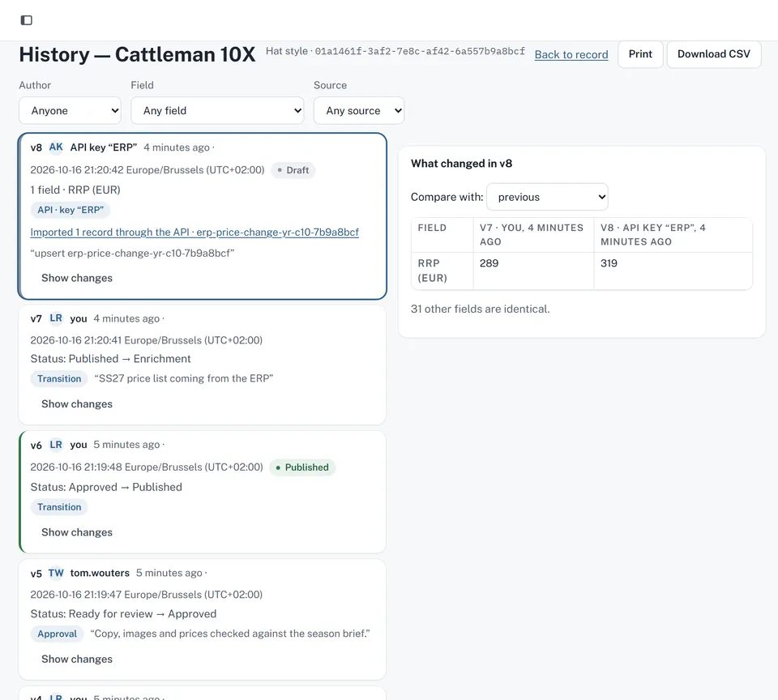Click the V8 · API KEY “ERP” column header

tap(673, 235)
